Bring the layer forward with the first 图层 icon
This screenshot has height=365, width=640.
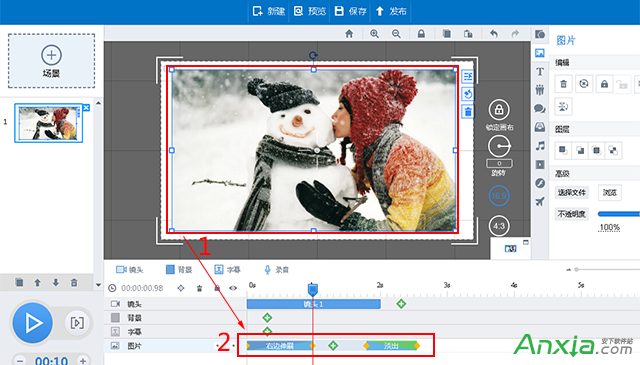(563, 150)
